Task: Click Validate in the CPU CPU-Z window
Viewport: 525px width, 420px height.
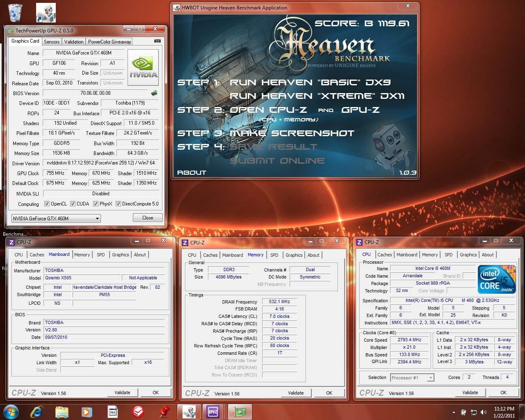Action: click(x=470, y=393)
